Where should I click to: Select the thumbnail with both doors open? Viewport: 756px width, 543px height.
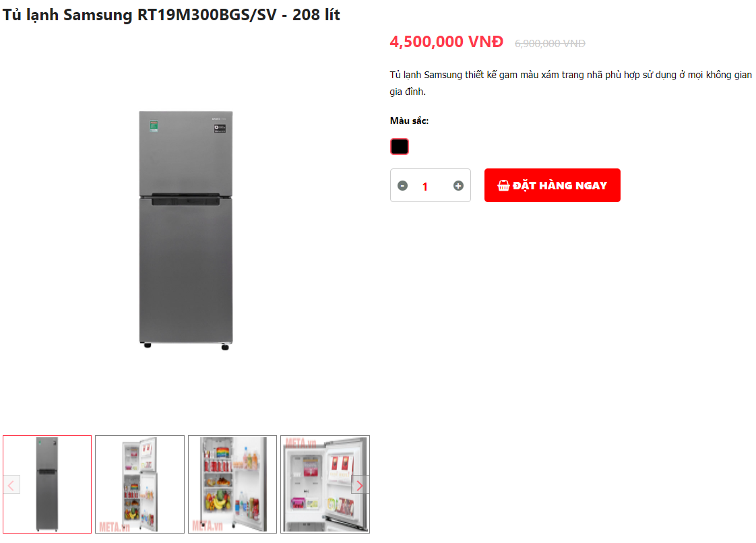tap(140, 484)
